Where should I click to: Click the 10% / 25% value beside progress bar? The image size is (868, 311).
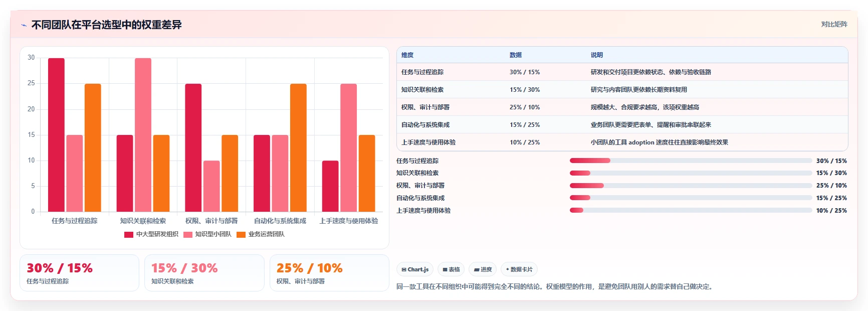(x=831, y=211)
